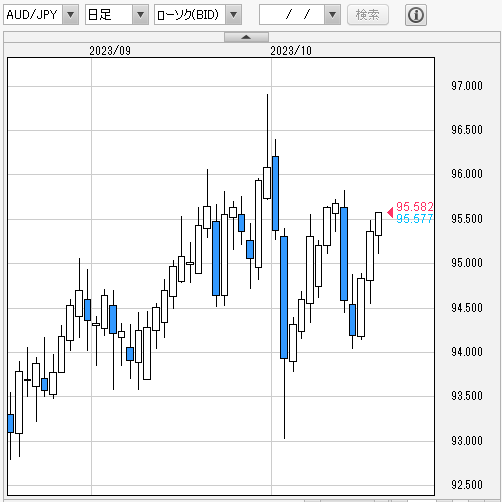Click the blue 95.577 price label
The height and width of the screenshot is (502, 502).
(x=415, y=219)
